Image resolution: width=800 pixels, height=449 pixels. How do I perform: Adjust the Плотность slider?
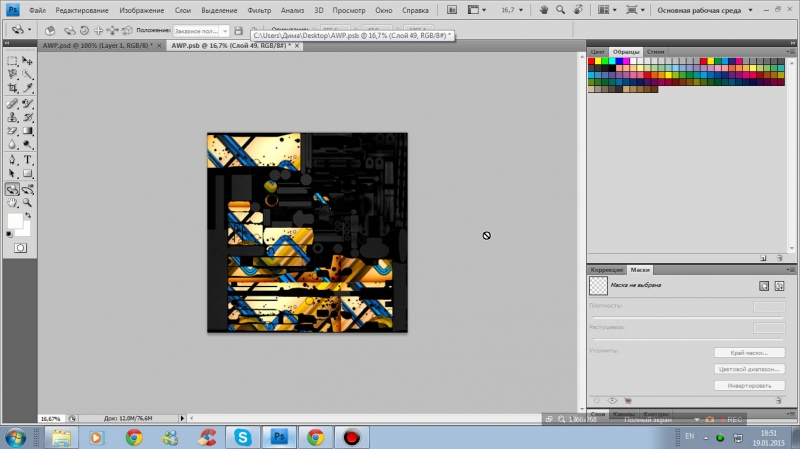[x=687, y=317]
